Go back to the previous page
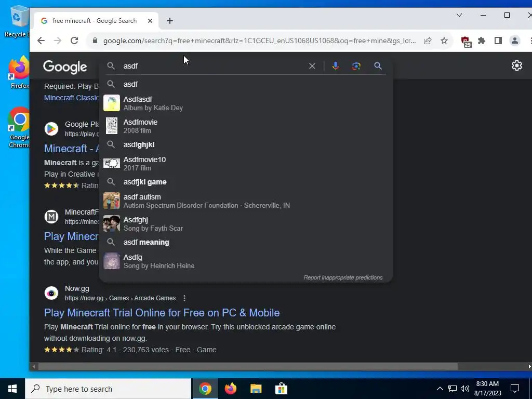 click(x=41, y=41)
